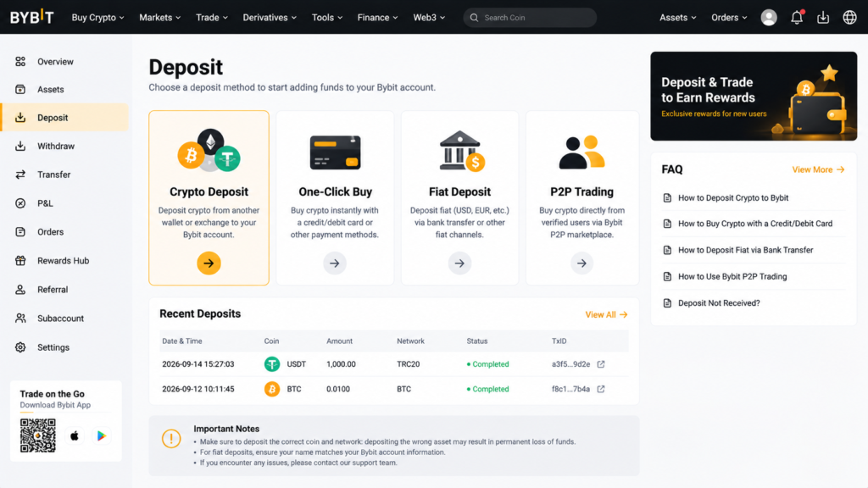The width and height of the screenshot is (868, 488).
Task: Expand the Markets dropdown
Action: pyautogui.click(x=160, y=17)
